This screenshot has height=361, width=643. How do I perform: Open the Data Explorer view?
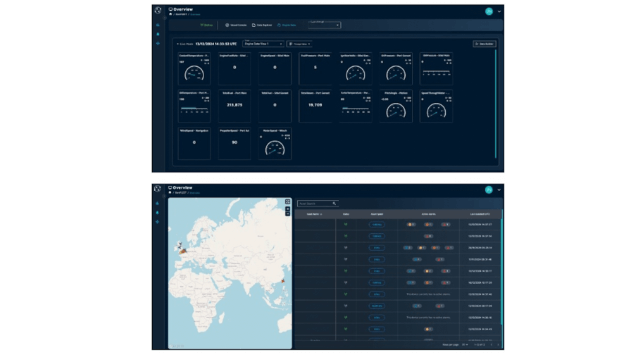pos(262,25)
